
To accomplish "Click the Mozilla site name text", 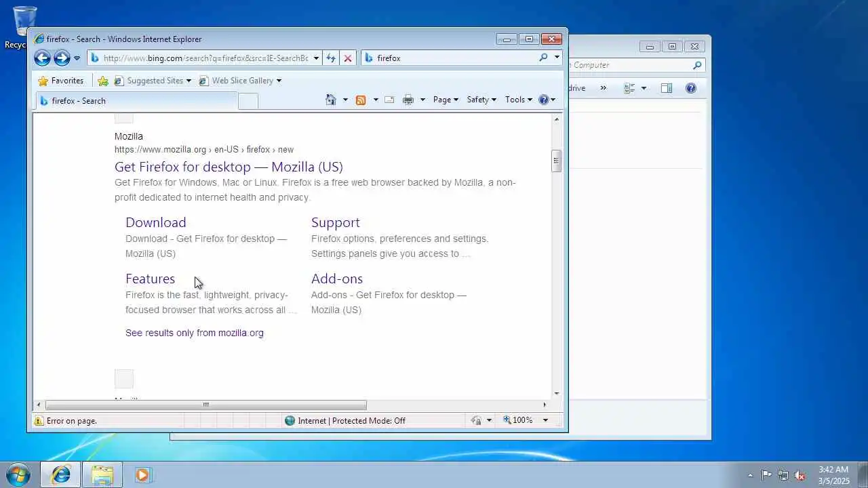I will click(x=128, y=136).
